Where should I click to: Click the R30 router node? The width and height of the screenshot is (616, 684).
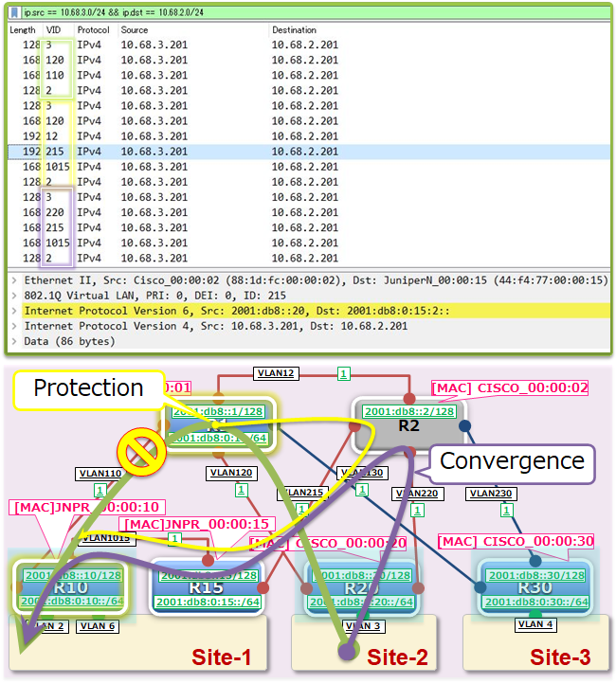pyautogui.click(x=535, y=588)
